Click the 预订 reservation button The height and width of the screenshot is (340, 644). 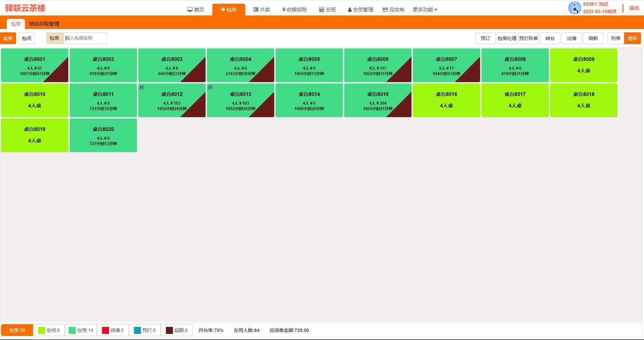tap(485, 38)
